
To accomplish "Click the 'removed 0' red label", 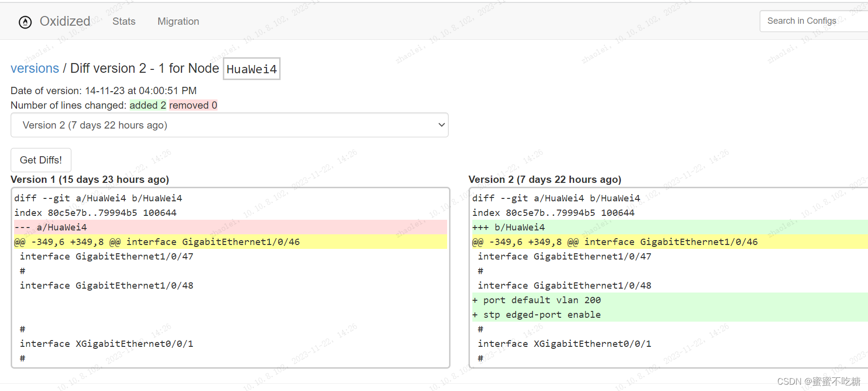I will pos(193,105).
